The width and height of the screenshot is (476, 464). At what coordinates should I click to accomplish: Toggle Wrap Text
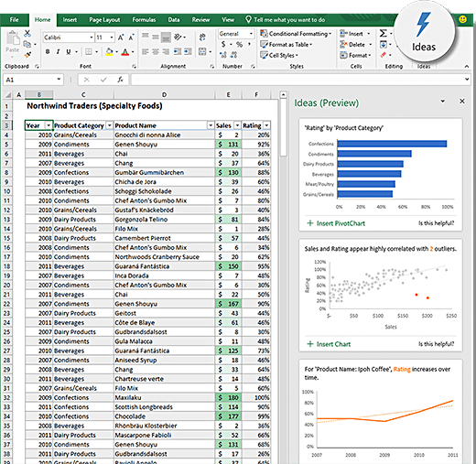click(x=202, y=38)
